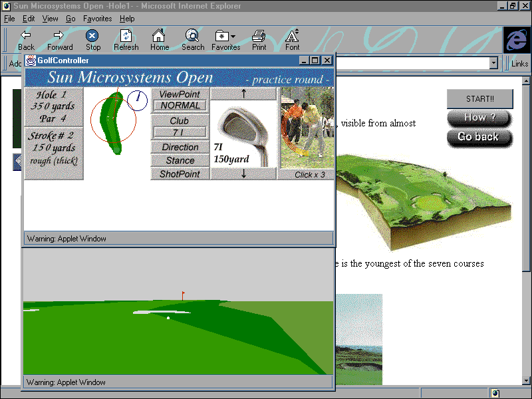
Task: Print the page with Print icon
Action: click(259, 35)
